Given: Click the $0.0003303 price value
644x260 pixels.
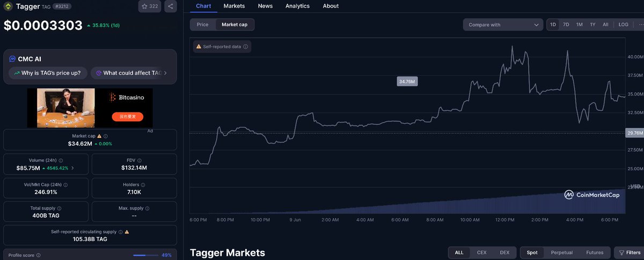Looking at the screenshot, I should click(x=43, y=25).
